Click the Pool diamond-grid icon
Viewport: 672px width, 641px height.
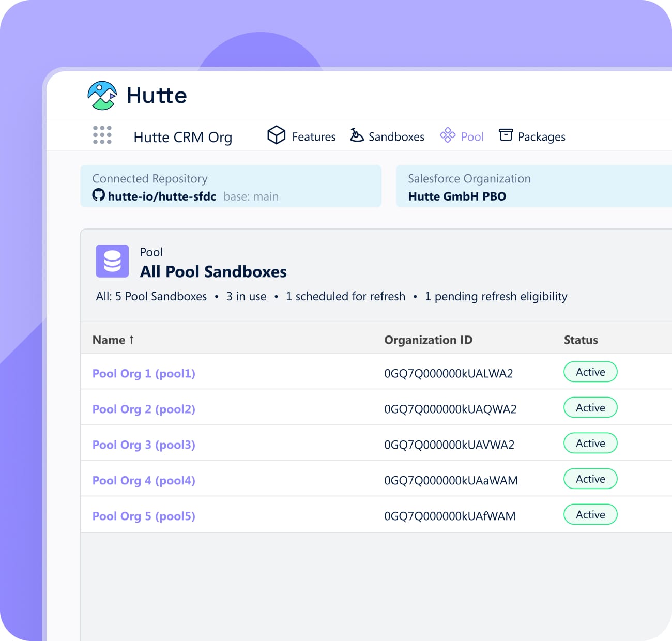447,135
